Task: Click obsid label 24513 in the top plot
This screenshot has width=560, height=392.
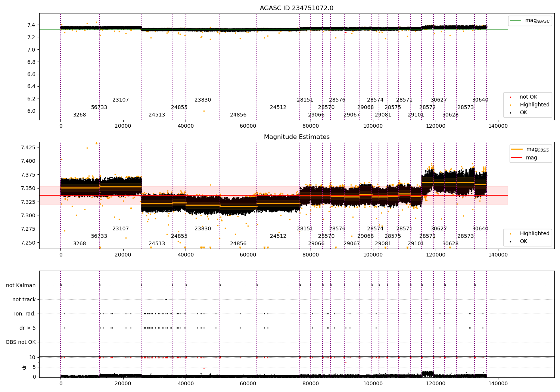Action: pos(157,115)
